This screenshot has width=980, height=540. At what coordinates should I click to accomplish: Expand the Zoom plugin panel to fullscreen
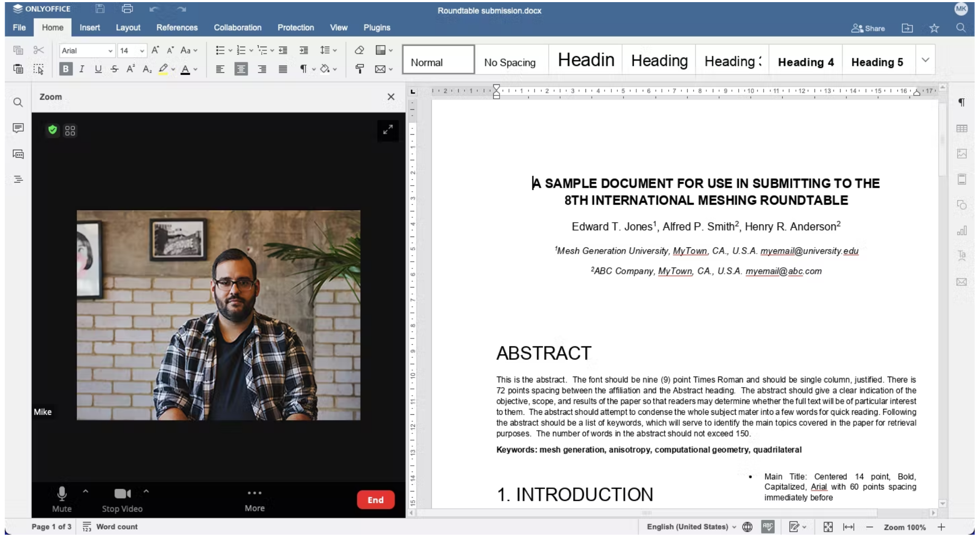coord(388,130)
